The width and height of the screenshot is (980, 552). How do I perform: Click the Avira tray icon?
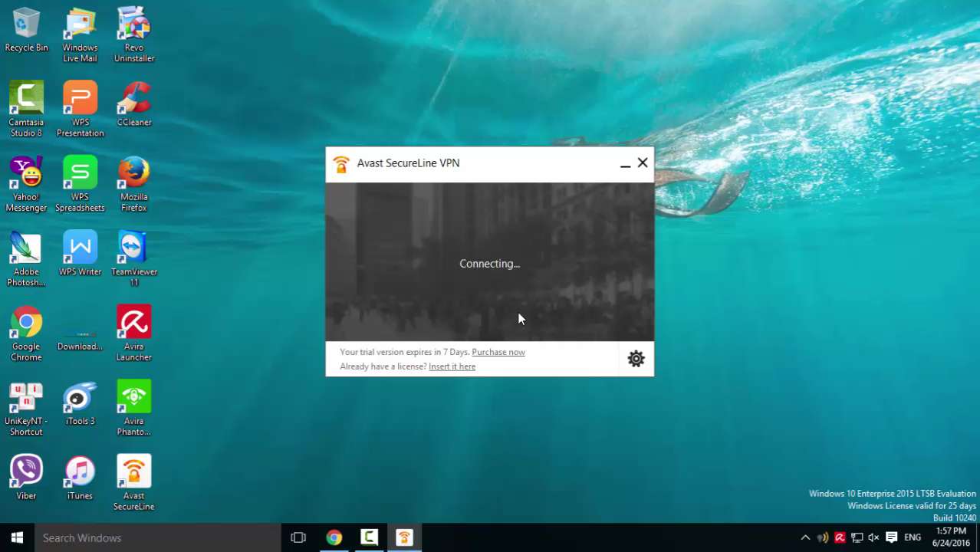(x=840, y=537)
